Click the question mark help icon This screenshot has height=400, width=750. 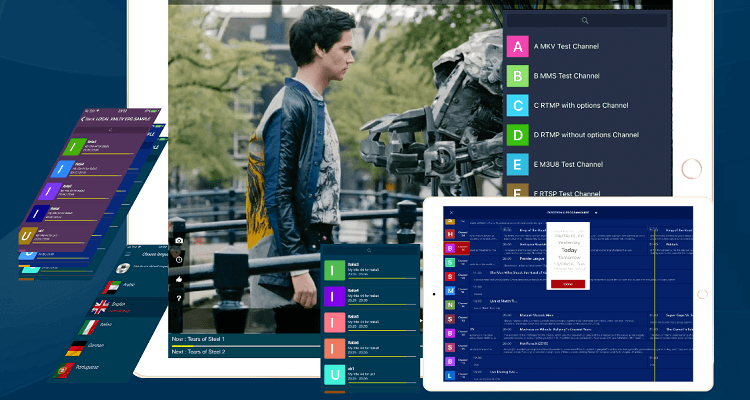tap(178, 297)
